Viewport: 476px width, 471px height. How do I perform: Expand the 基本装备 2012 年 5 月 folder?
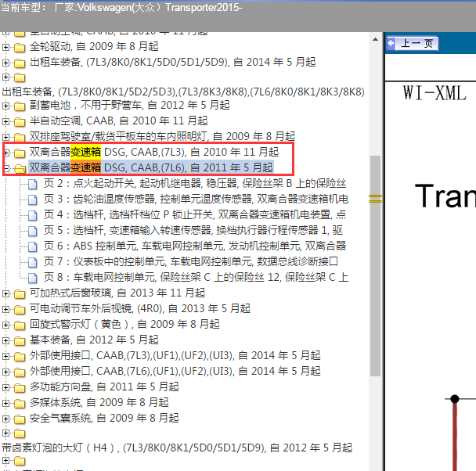pyautogui.click(x=5, y=340)
